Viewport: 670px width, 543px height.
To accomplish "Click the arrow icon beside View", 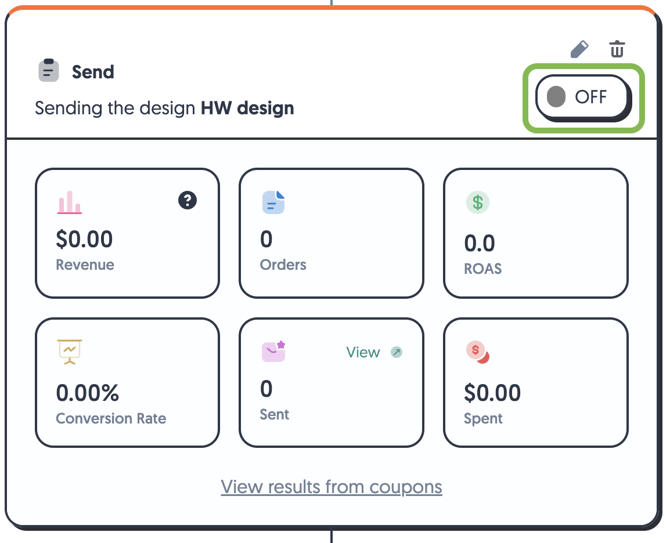I will 397,352.
